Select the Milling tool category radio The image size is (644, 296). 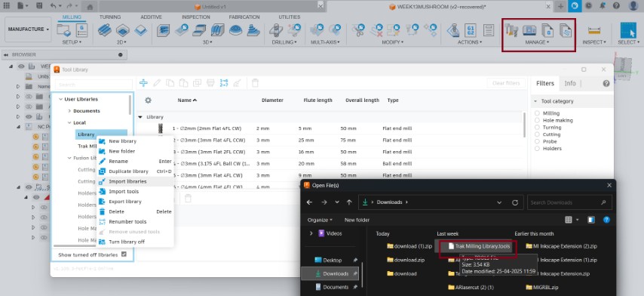(537, 113)
